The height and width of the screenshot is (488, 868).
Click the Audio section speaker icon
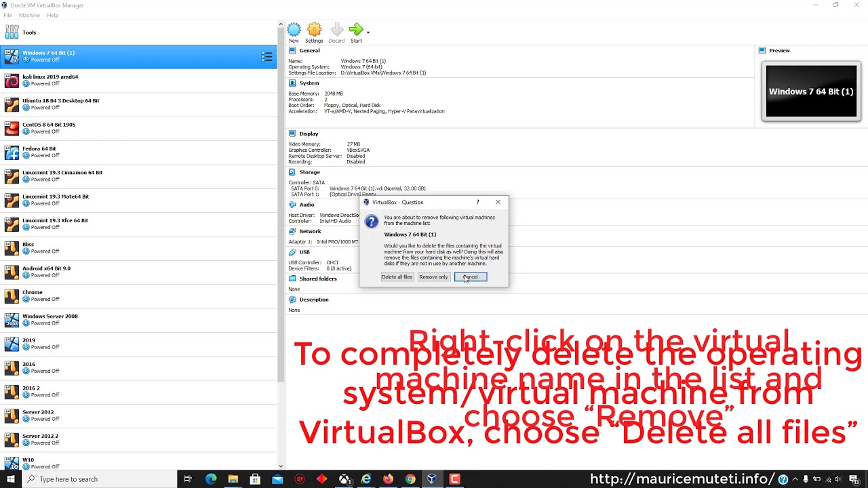pos(292,204)
